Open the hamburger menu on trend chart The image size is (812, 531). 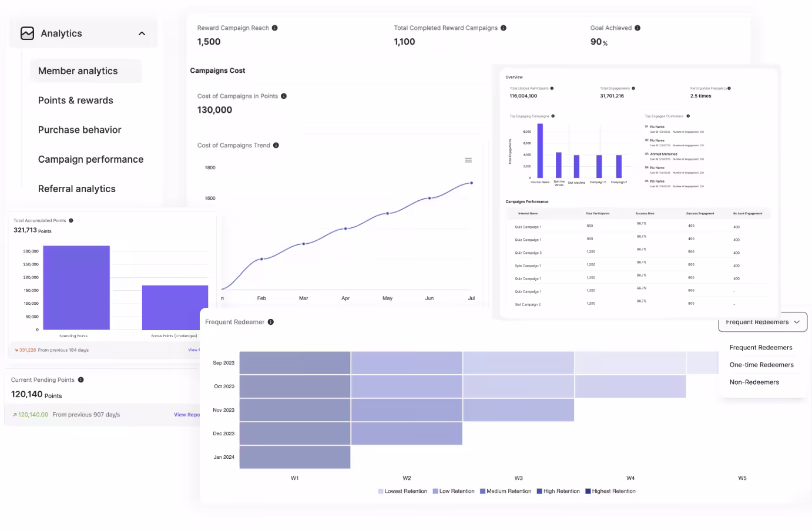468,160
